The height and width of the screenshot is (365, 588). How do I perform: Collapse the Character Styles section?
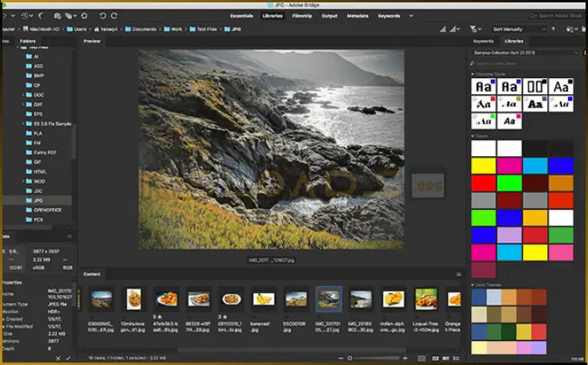coord(472,74)
